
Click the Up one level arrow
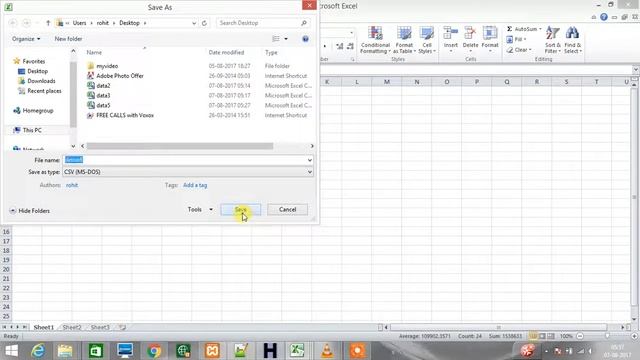tap(48, 23)
